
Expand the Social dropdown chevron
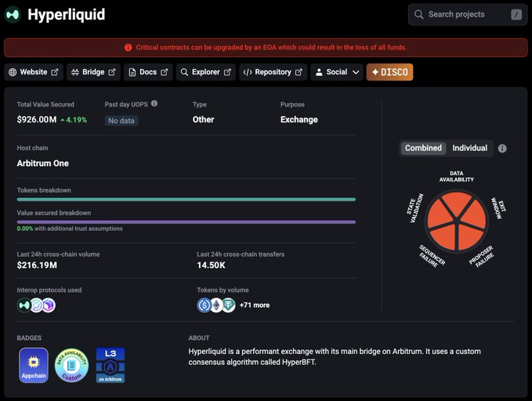tap(356, 72)
